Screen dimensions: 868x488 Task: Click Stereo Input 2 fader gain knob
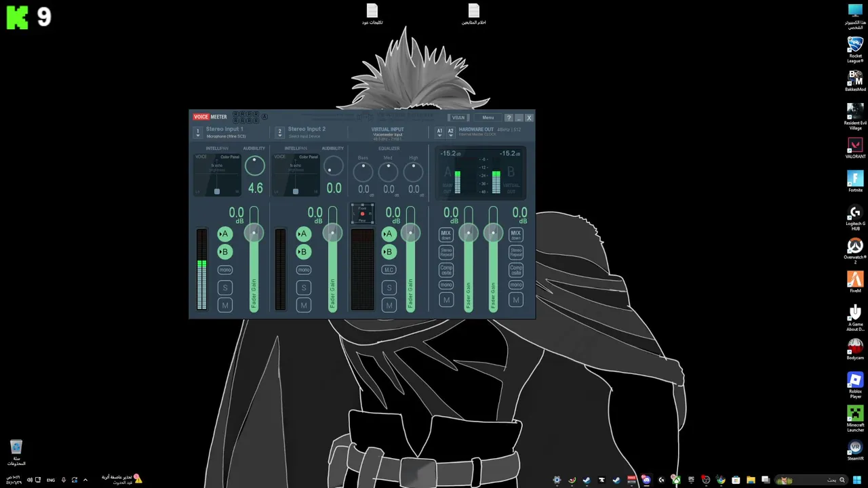click(x=332, y=233)
